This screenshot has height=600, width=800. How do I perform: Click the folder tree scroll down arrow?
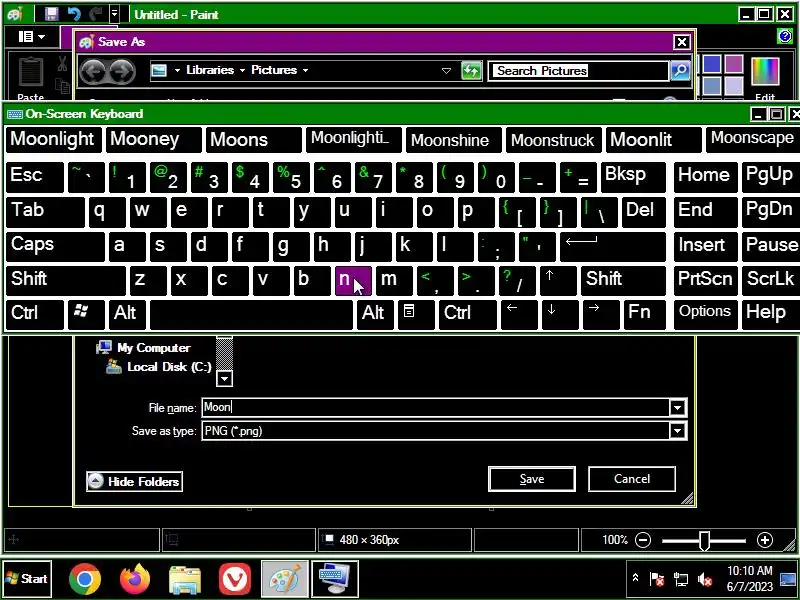coord(224,378)
